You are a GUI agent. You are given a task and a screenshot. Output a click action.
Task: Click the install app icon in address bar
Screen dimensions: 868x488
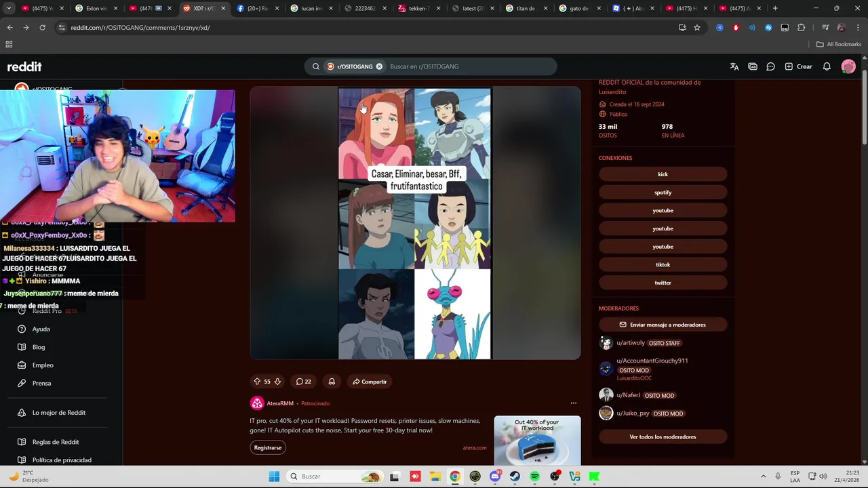click(x=682, y=28)
